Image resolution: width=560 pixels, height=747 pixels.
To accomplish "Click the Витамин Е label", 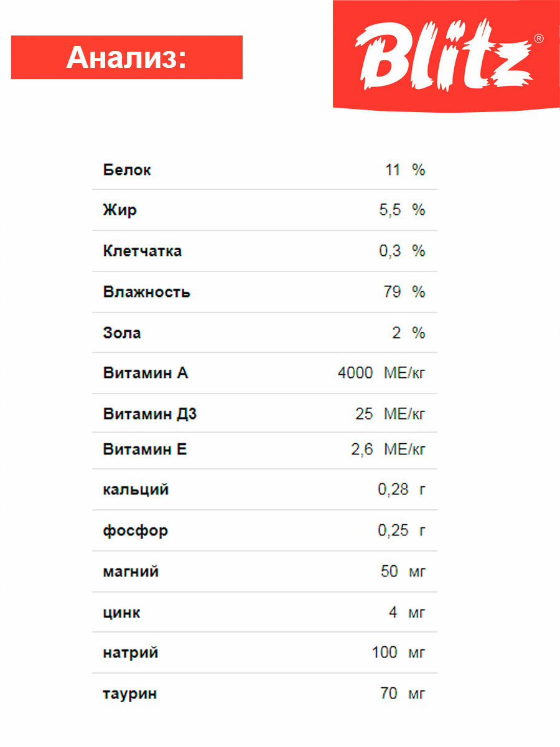I will pos(145,449).
